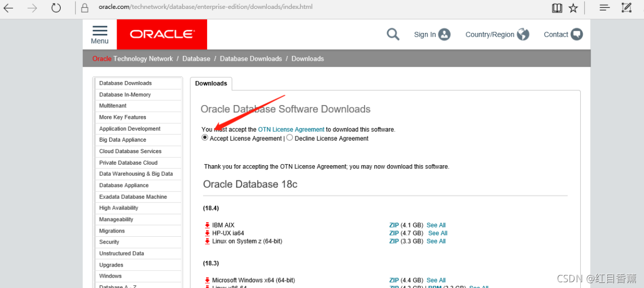This screenshot has width=644, height=288.
Task: Select Decline License Agreement radio button
Action: pos(290,138)
